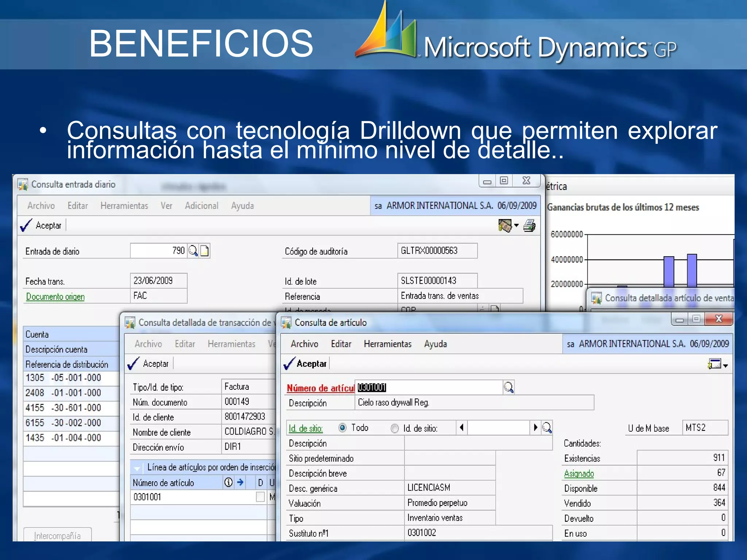The image size is (747, 560).
Task: Open window note icon in Consulta de artículo
Action: tap(715, 364)
